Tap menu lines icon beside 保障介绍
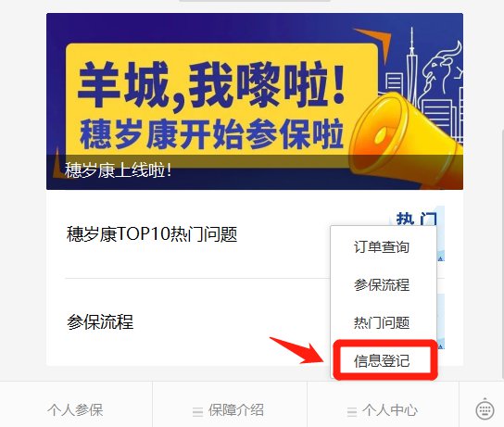 click(x=197, y=412)
